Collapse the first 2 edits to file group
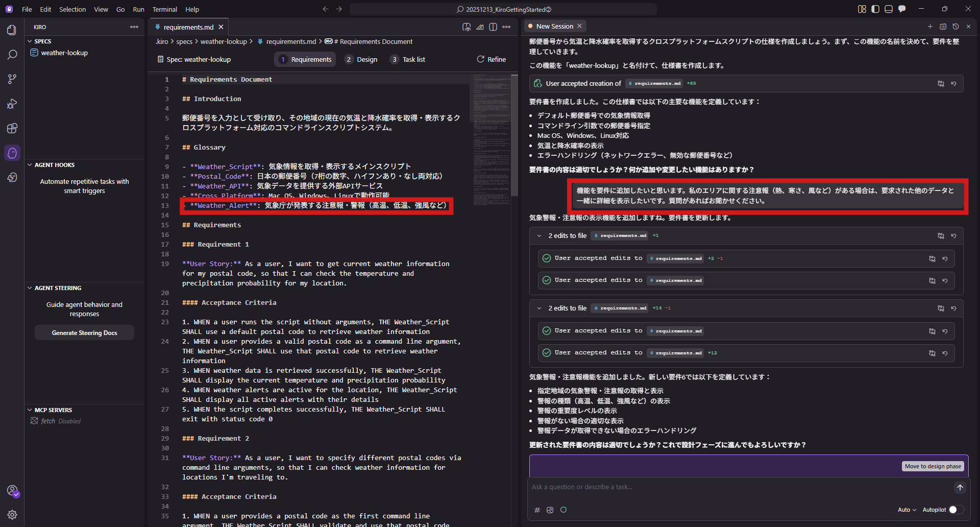This screenshot has height=527, width=980. pyautogui.click(x=539, y=236)
